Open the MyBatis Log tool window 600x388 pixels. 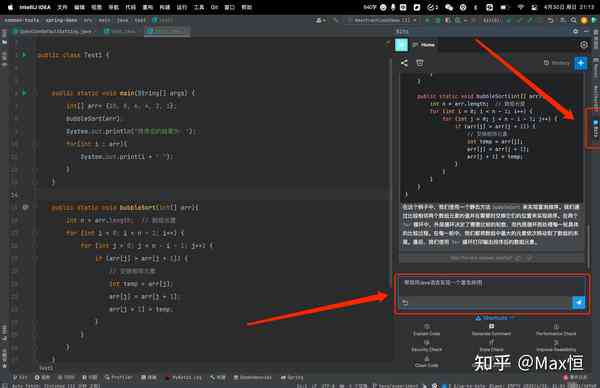point(183,377)
